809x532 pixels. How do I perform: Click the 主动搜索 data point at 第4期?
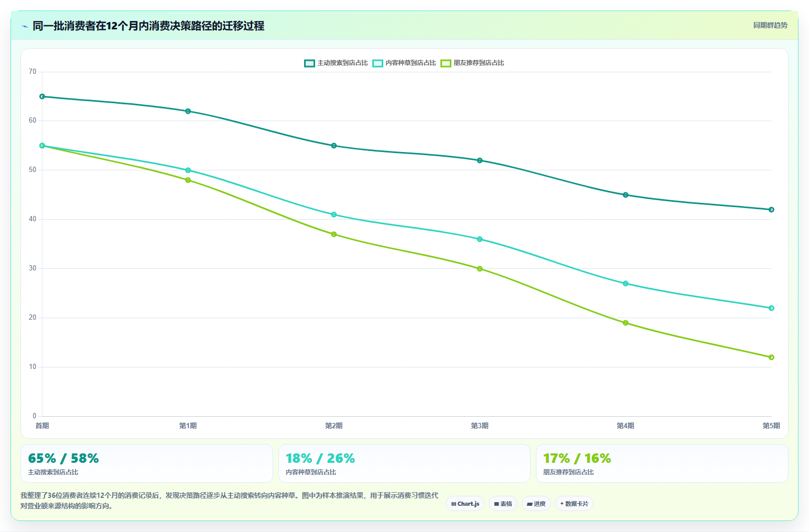coord(625,195)
